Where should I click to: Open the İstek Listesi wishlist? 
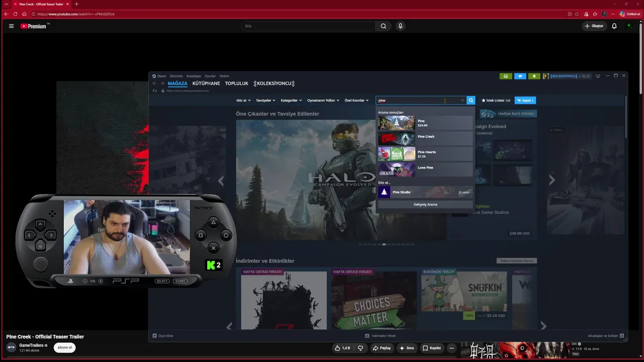496,101
